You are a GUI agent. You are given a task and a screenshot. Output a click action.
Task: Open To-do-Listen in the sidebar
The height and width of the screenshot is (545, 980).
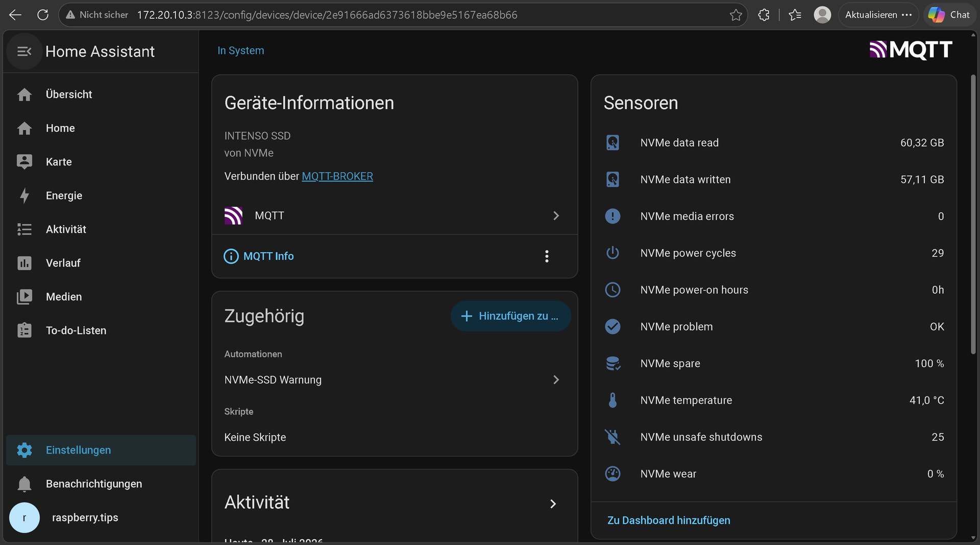(101, 330)
